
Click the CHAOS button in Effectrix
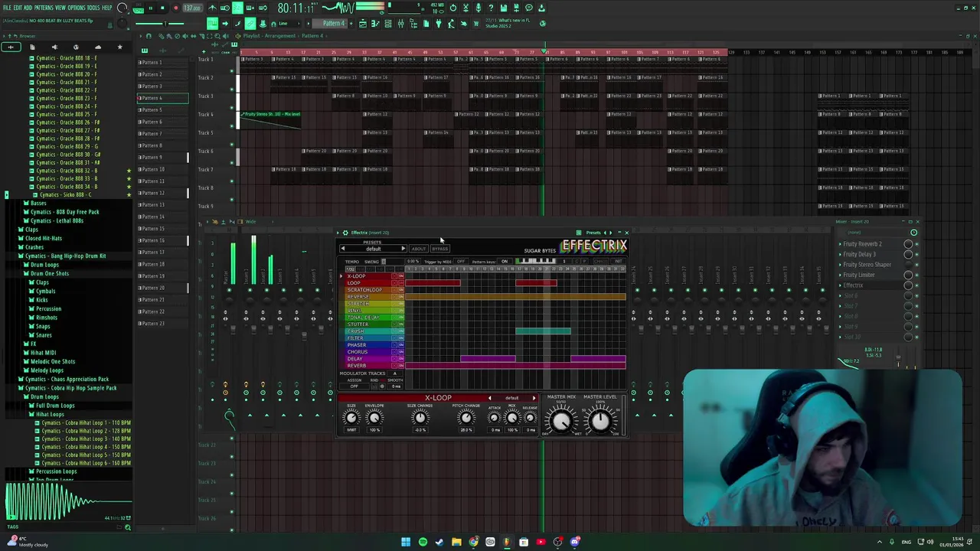coord(600,262)
